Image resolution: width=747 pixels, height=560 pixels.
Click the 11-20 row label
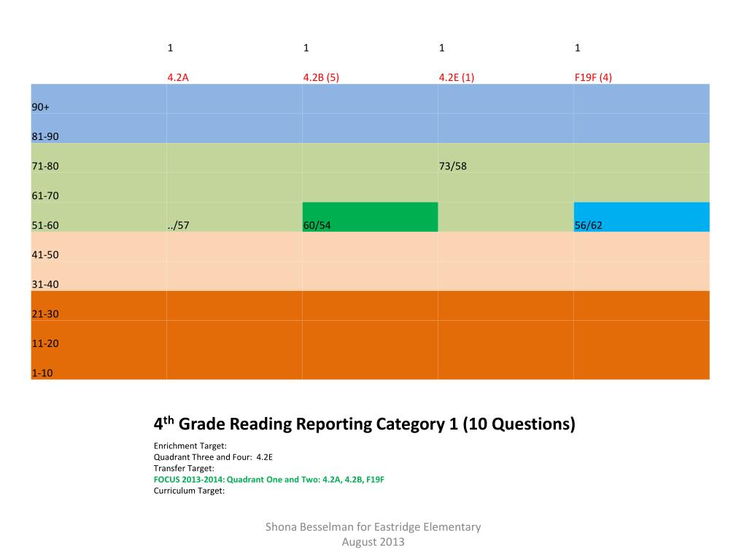pos(45,343)
